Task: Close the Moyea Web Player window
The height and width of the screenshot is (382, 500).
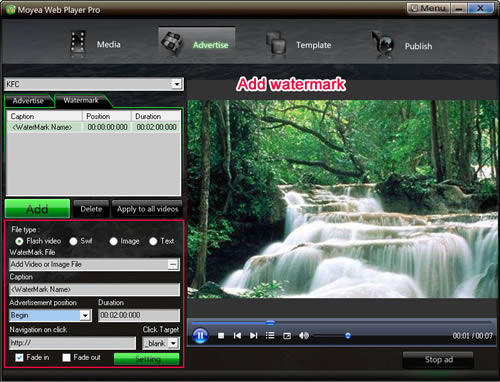Action: click(480, 8)
